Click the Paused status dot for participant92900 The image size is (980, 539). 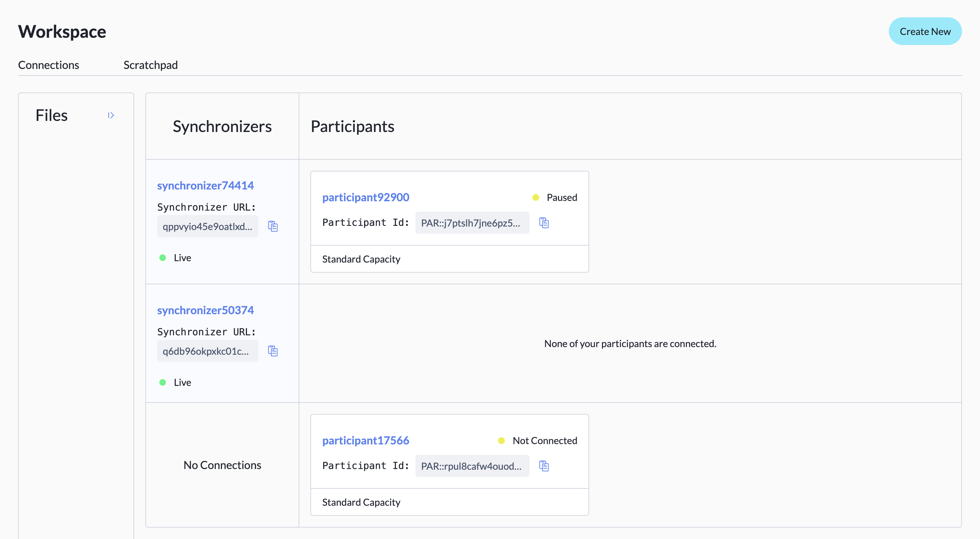tap(536, 197)
